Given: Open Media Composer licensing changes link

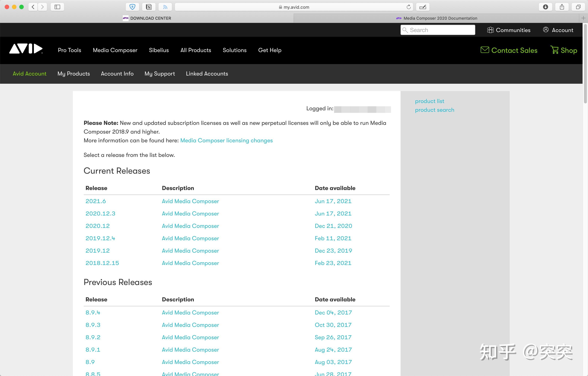Looking at the screenshot, I should (x=226, y=140).
